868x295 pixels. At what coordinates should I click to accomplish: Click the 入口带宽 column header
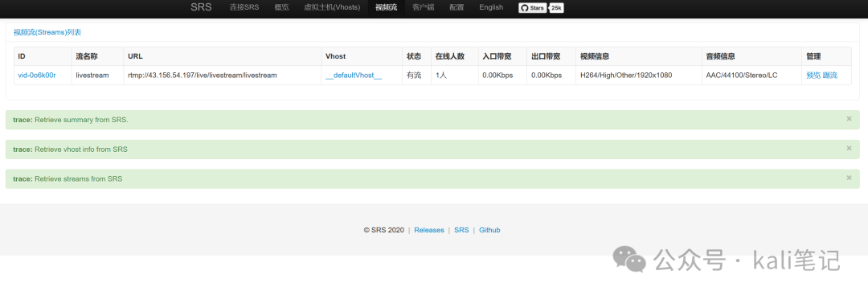pyautogui.click(x=502, y=56)
